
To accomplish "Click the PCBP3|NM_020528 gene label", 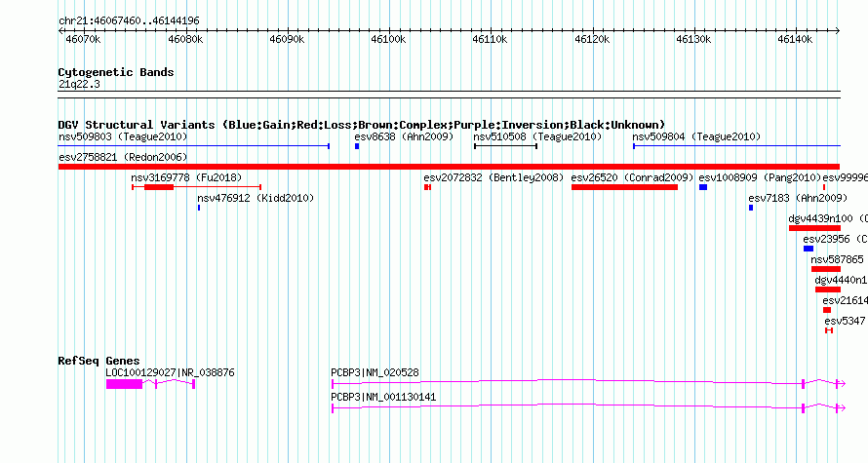I will click(375, 372).
